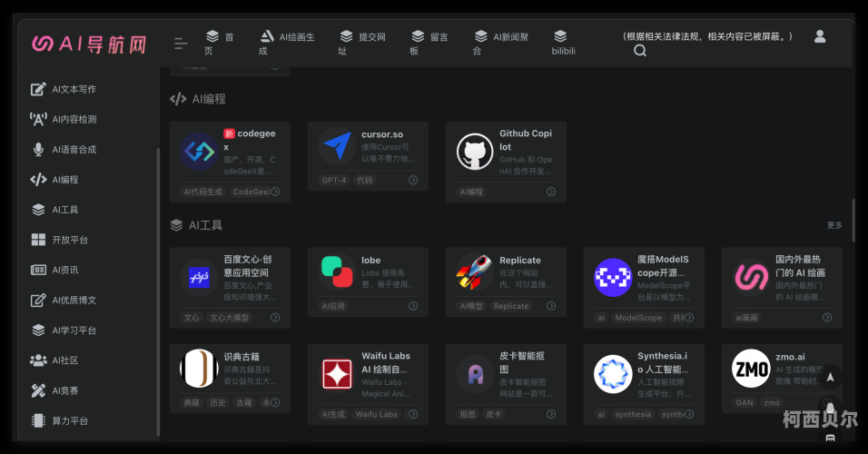Click the 魔搭ModelScope purple logo
Viewport: 868px width, 454px height.
[x=613, y=277]
